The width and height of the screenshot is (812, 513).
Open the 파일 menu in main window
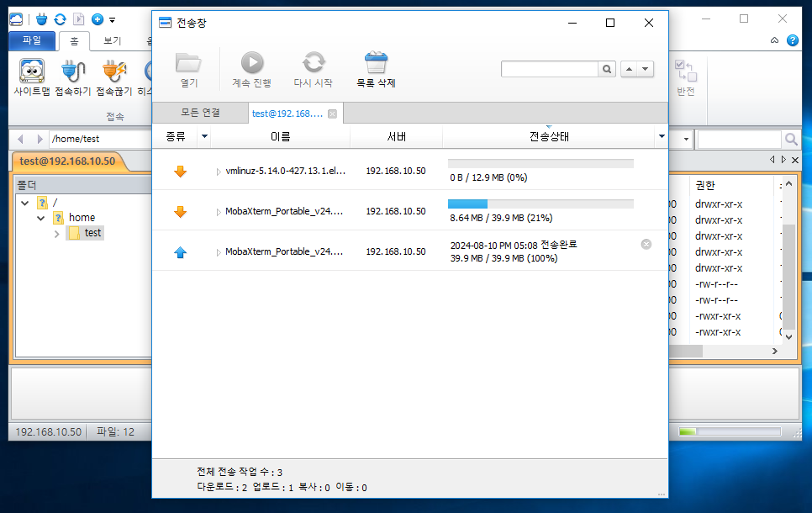tap(32, 40)
